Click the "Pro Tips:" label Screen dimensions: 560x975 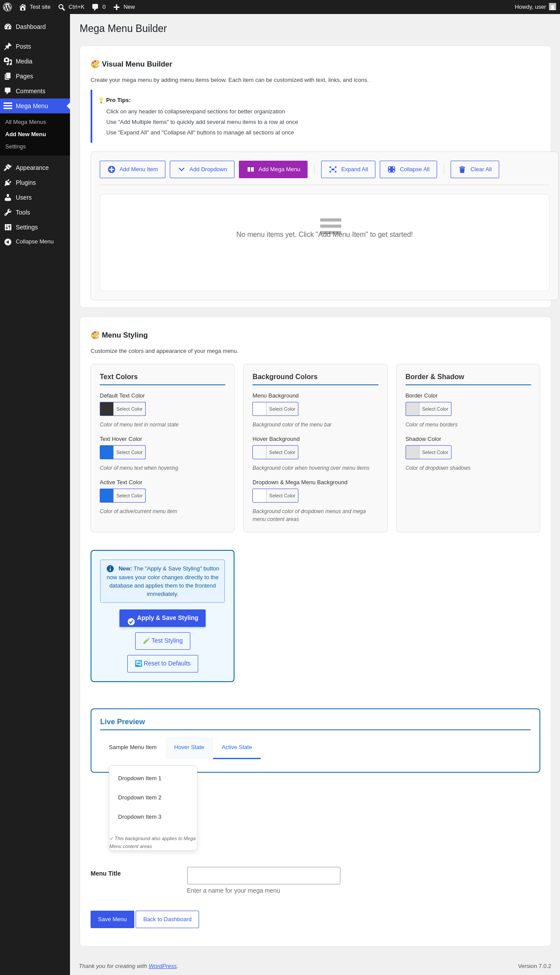[118, 100]
